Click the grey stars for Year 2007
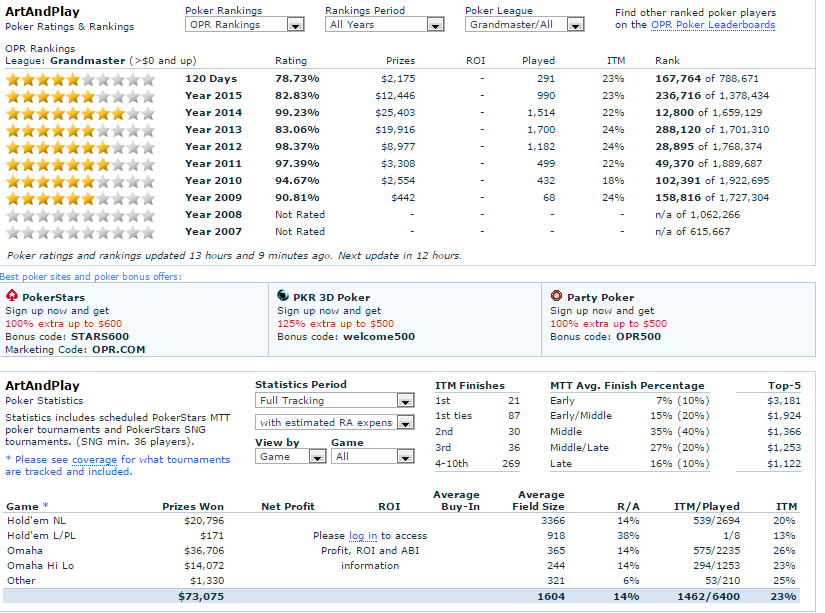 [81, 232]
